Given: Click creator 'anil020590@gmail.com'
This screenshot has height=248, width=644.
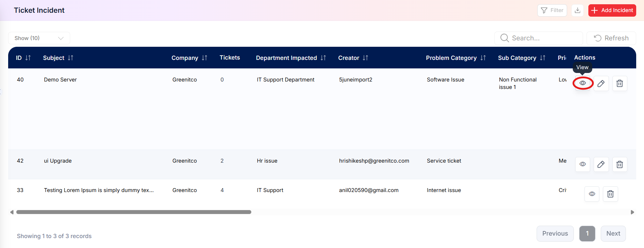Looking at the screenshot, I should [369, 190].
